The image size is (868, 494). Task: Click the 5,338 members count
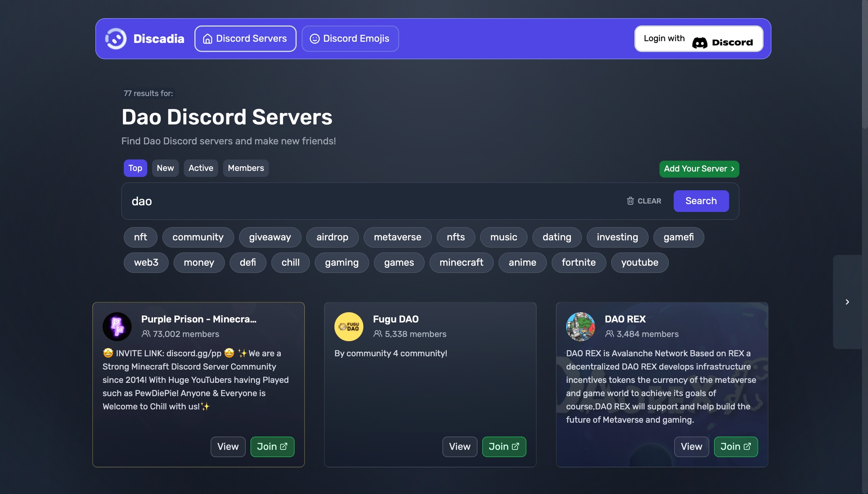coord(410,334)
